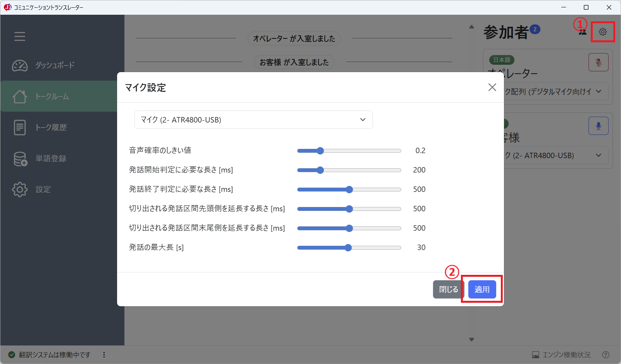Click the 適用 button to apply settings
This screenshot has width=621, height=364.
(482, 289)
